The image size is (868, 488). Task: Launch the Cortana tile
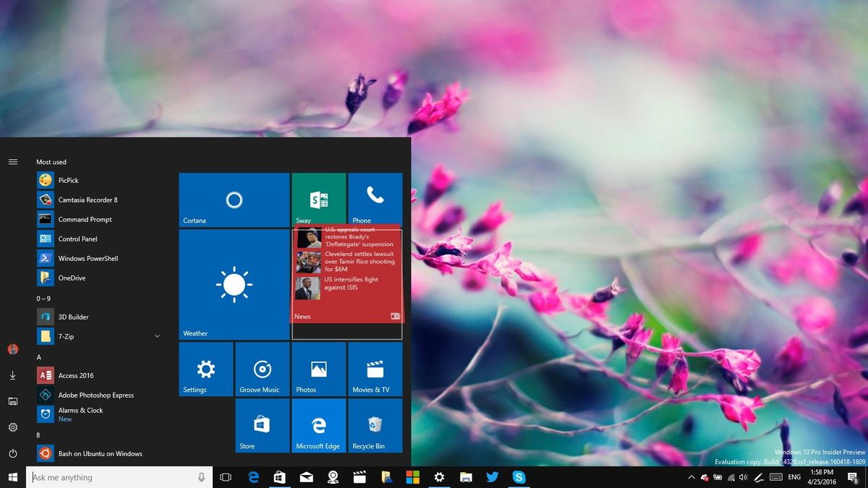tap(233, 199)
